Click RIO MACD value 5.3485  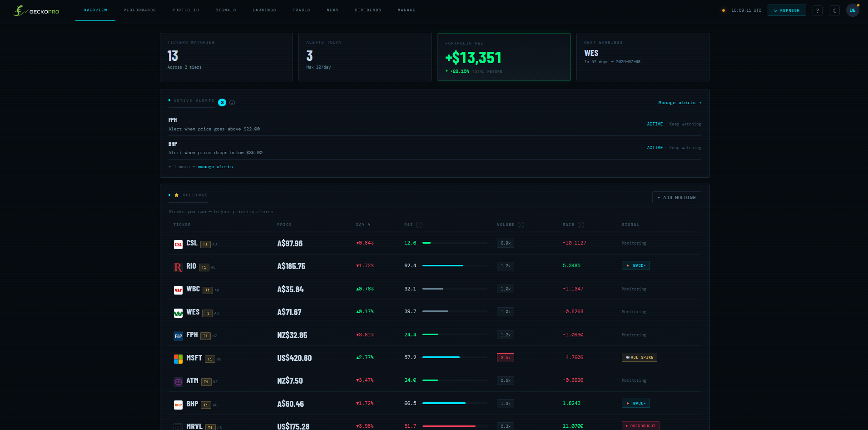[x=571, y=265]
